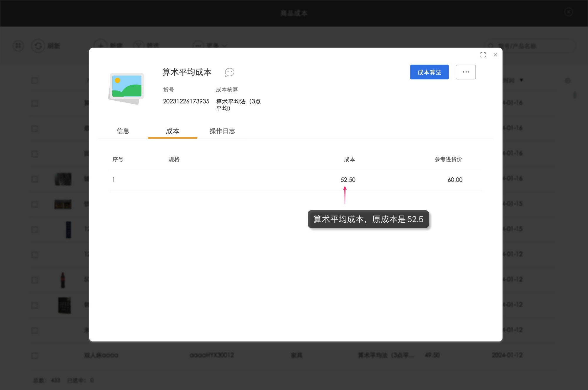
Task: Switch to the 信息 tab
Action: tap(123, 131)
